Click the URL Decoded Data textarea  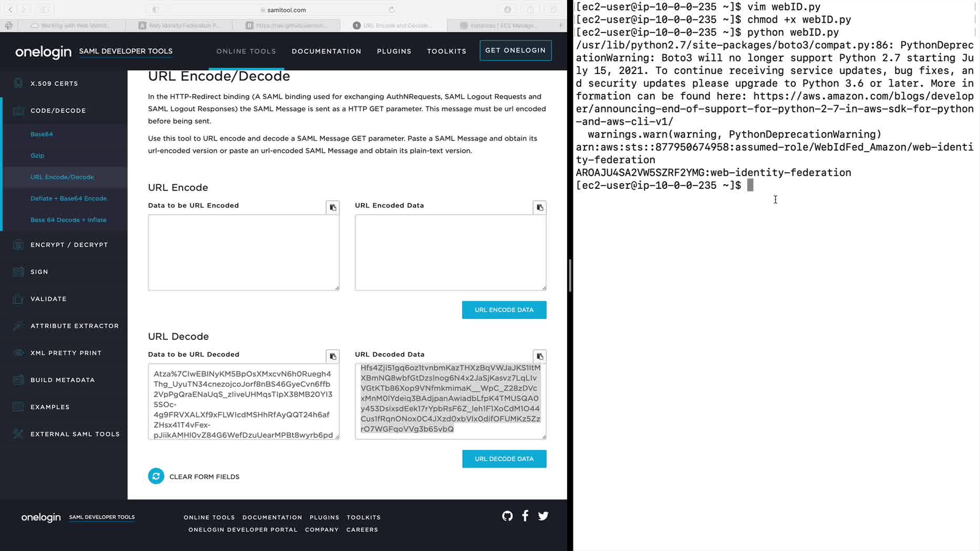pyautogui.click(x=451, y=401)
